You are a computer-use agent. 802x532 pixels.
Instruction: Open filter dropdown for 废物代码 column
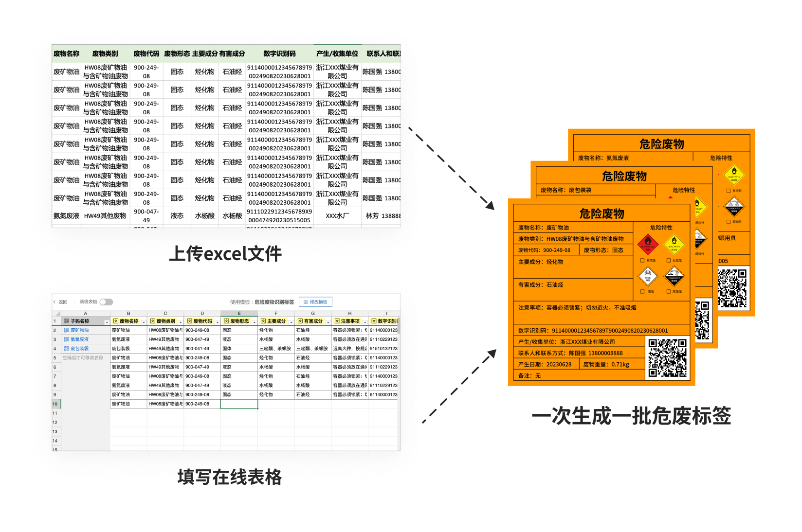pos(218,322)
